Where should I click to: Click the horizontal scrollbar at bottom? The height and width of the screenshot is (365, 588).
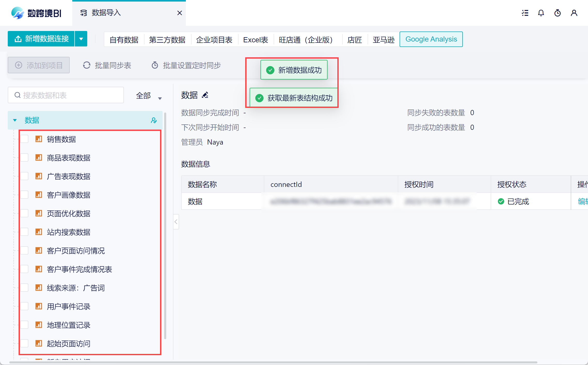(x=274, y=362)
